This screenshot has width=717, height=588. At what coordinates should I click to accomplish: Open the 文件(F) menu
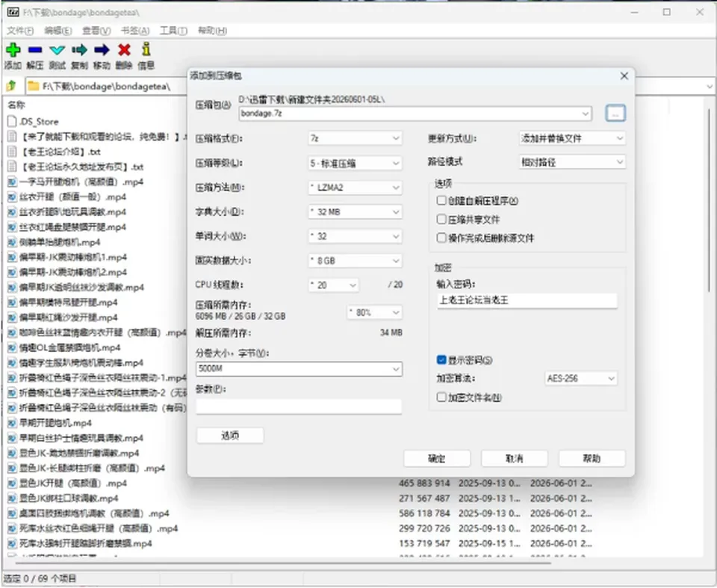click(19, 31)
